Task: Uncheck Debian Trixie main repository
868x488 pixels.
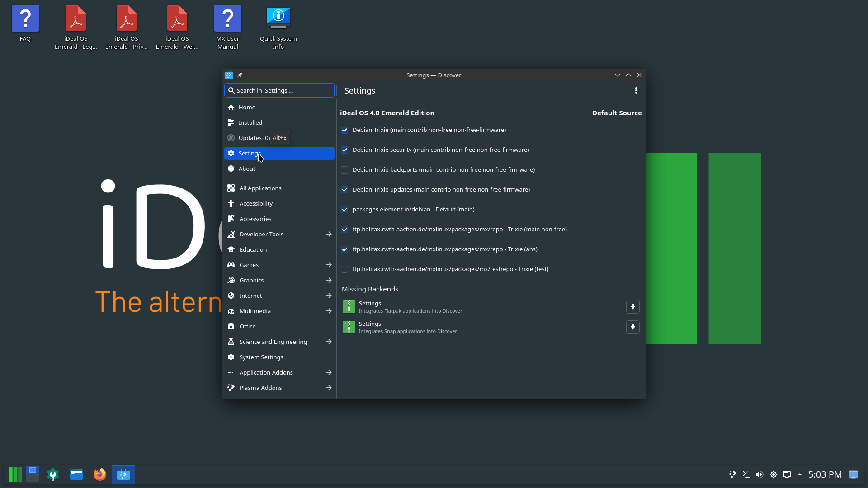Action: [x=344, y=130]
